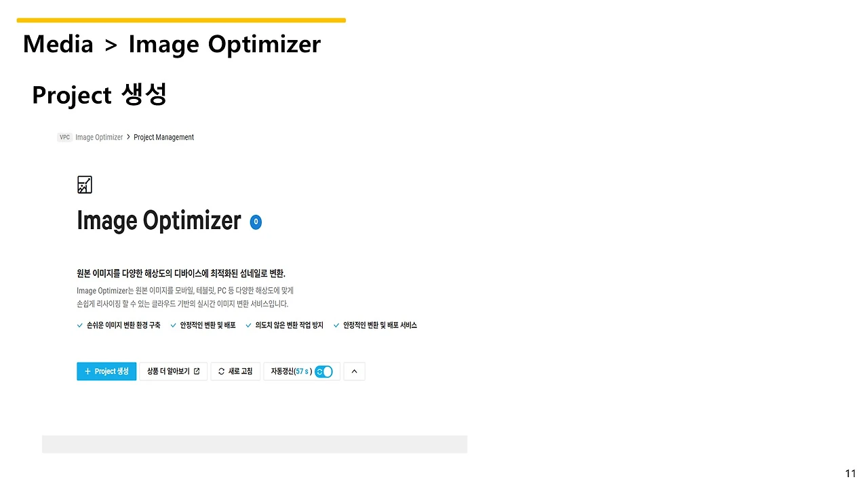Click the large Image Optimizer heading
Screen dimensions: 868x488
[159, 221]
